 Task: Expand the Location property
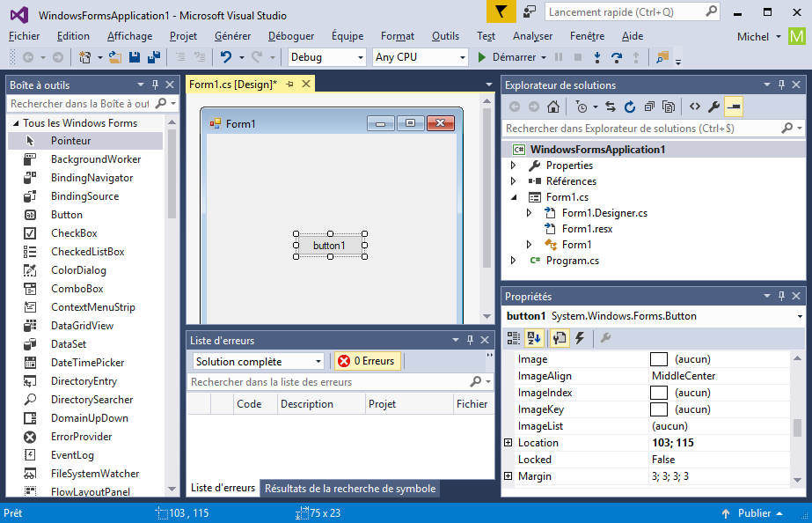pos(508,443)
